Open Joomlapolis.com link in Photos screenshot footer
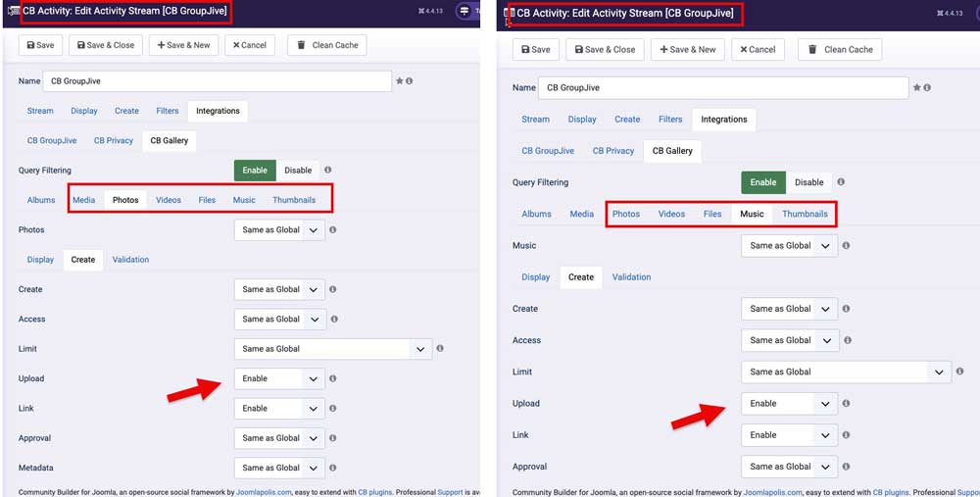This screenshot has width=980, height=497. tap(264, 492)
